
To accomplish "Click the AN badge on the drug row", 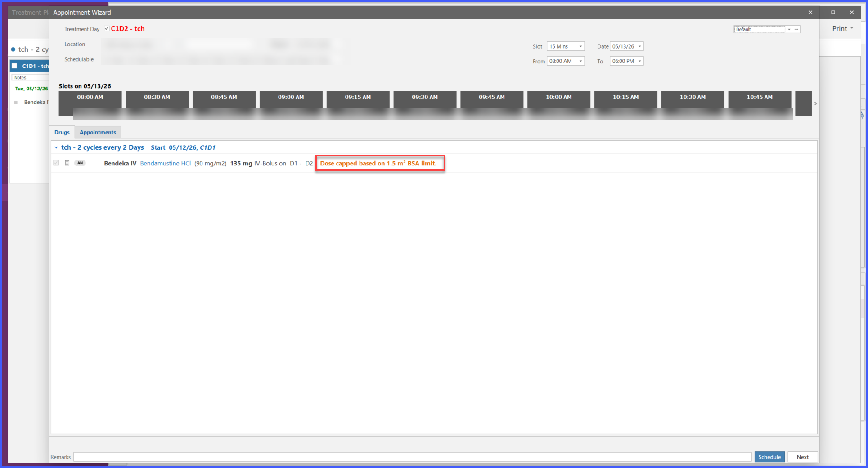I will [80, 163].
